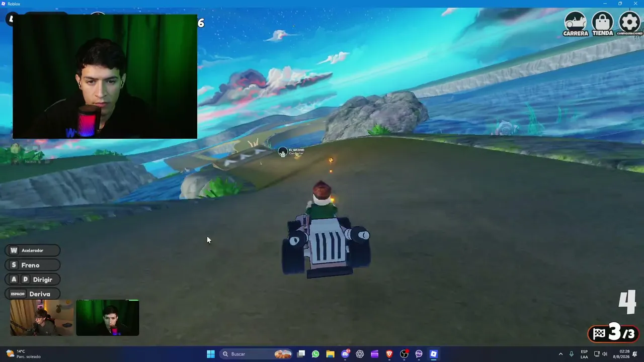
Task: Restore down the Roblox window
Action: coord(620,4)
